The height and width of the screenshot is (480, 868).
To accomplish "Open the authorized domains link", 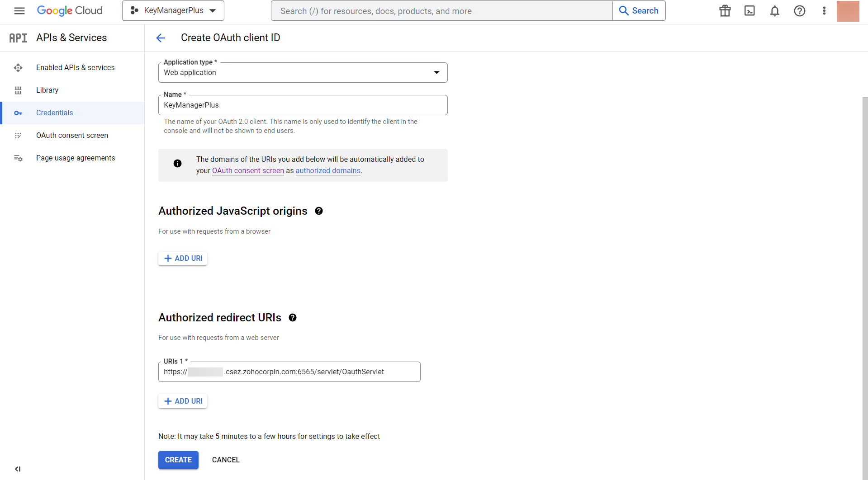I will [327, 170].
